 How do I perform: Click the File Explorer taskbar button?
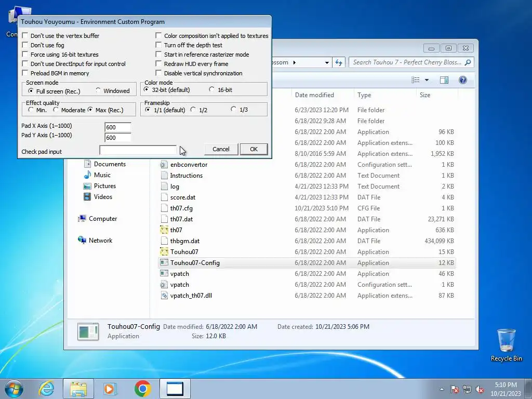coord(78,389)
